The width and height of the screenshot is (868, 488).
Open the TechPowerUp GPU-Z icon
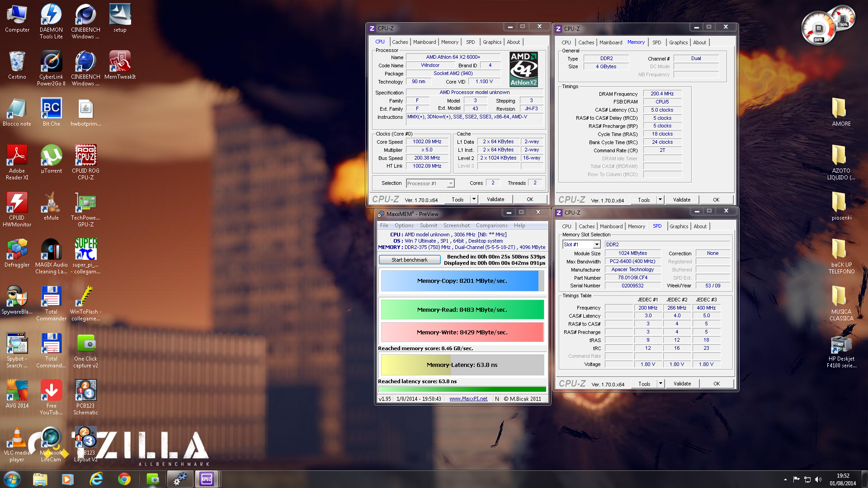coord(85,209)
